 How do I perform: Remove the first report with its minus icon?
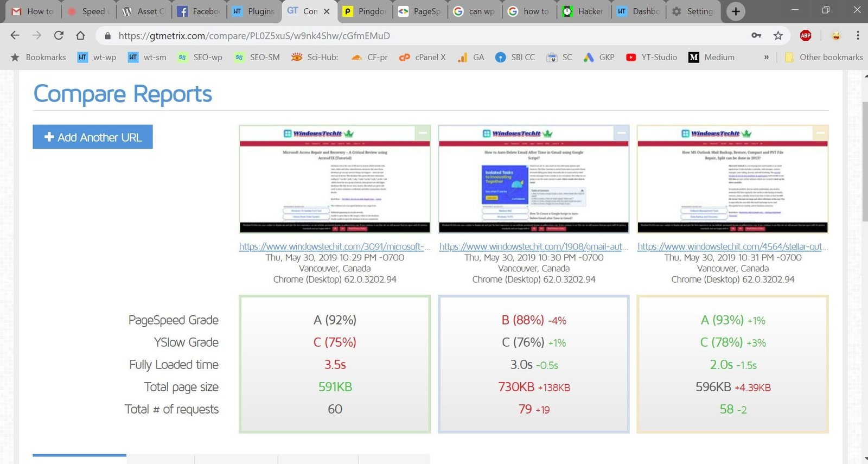(x=423, y=133)
